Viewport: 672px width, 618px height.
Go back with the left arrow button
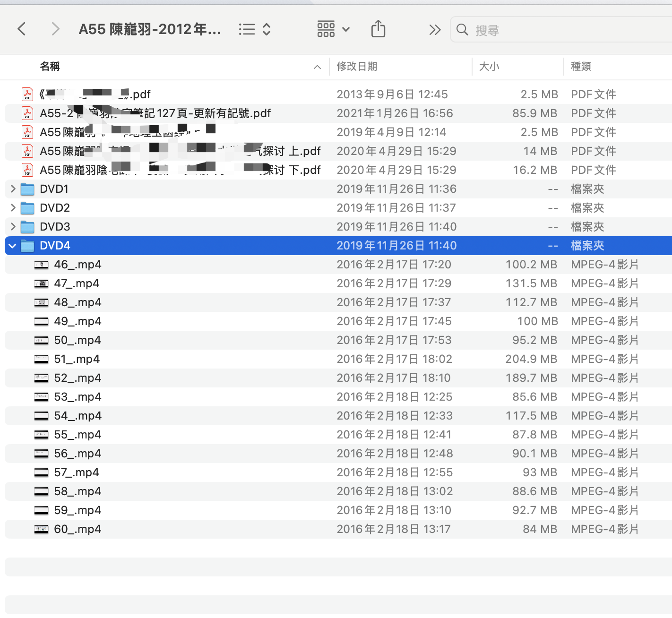[22, 29]
